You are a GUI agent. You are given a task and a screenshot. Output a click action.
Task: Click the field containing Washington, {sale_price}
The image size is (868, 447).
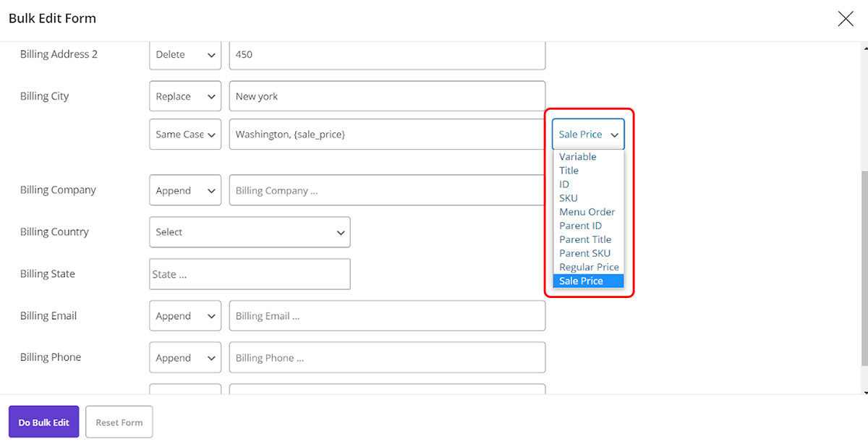[387, 135]
